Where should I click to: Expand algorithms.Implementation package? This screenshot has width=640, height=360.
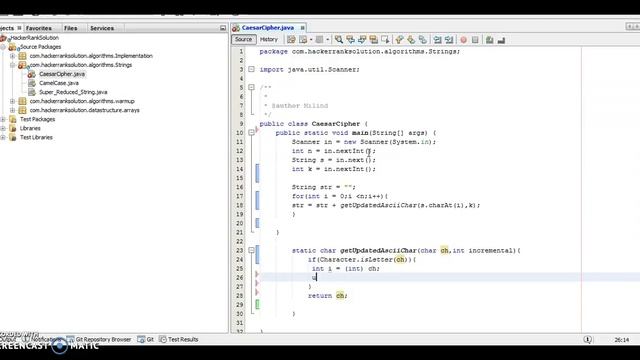(13, 56)
